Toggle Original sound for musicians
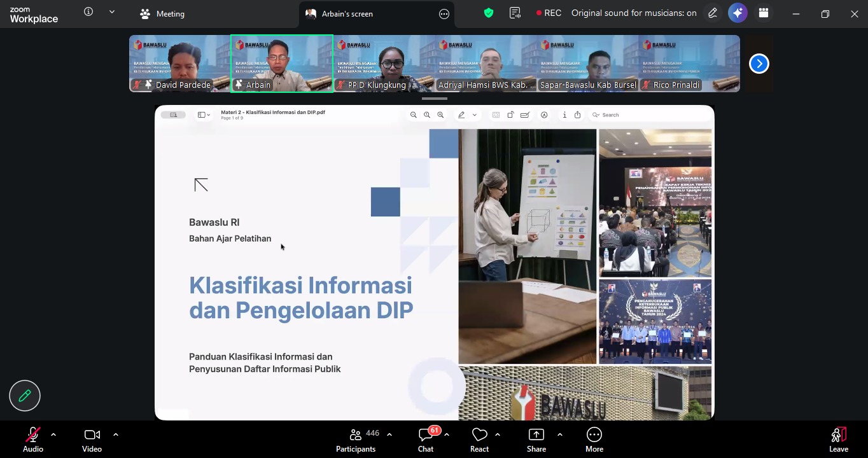868x458 pixels. coord(634,13)
